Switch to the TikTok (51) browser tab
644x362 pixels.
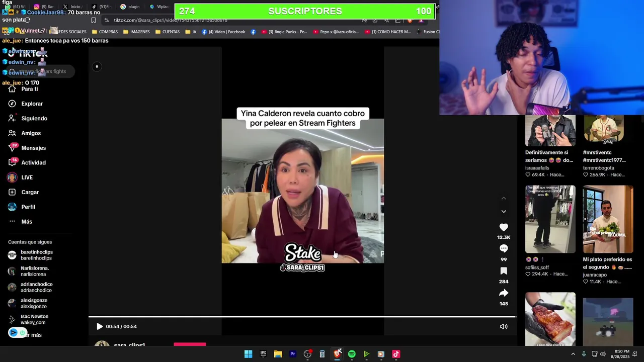click(x=101, y=7)
